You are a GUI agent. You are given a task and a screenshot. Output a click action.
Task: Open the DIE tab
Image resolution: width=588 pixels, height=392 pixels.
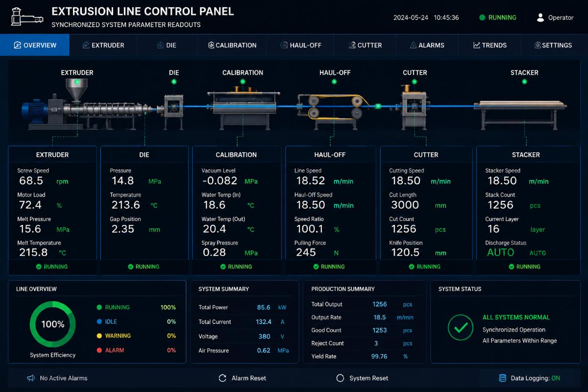coord(167,45)
